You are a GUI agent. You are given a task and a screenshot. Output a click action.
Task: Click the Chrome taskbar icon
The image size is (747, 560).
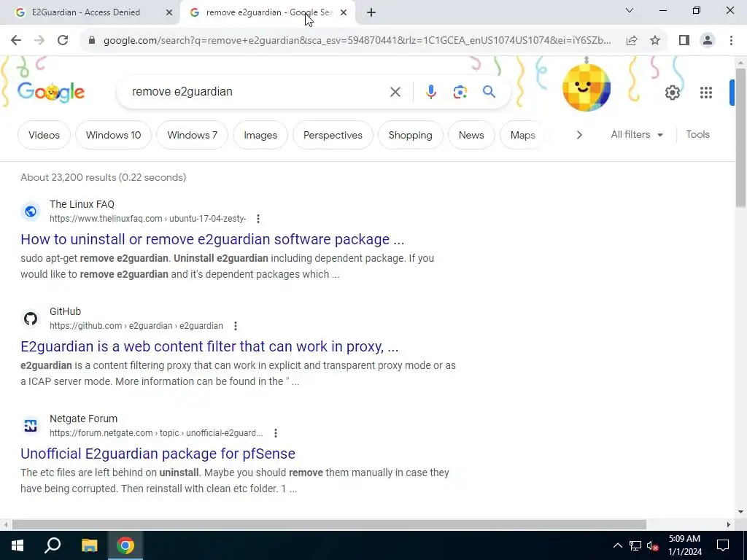coord(125,545)
